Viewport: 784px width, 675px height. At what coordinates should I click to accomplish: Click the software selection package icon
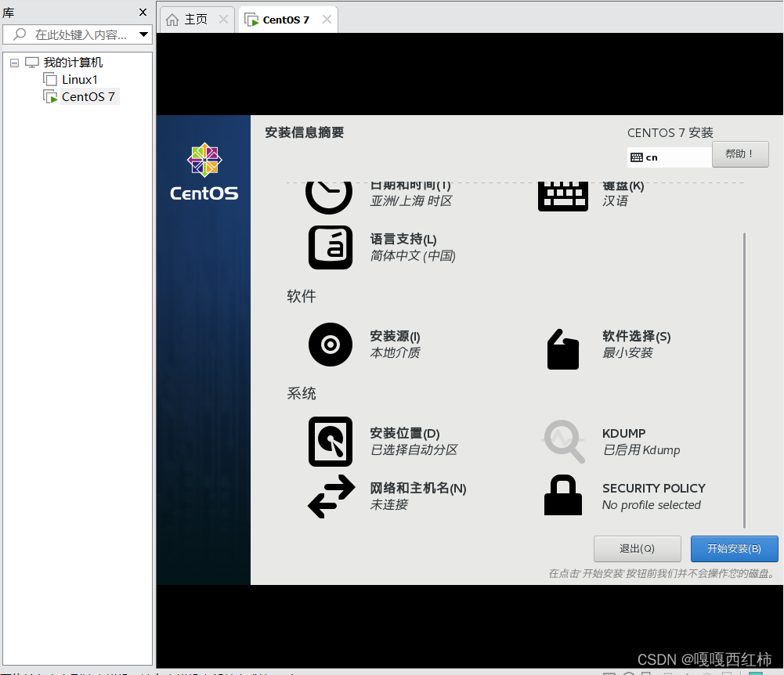point(563,349)
